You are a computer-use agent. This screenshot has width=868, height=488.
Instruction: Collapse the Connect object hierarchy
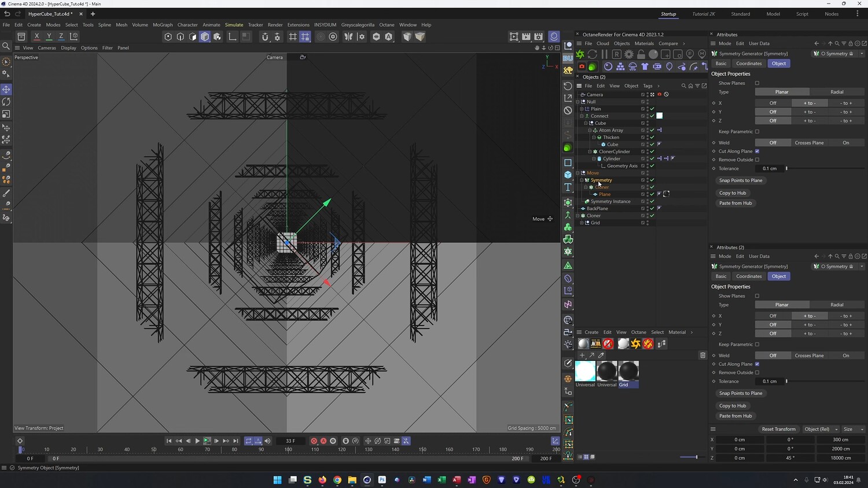582,116
